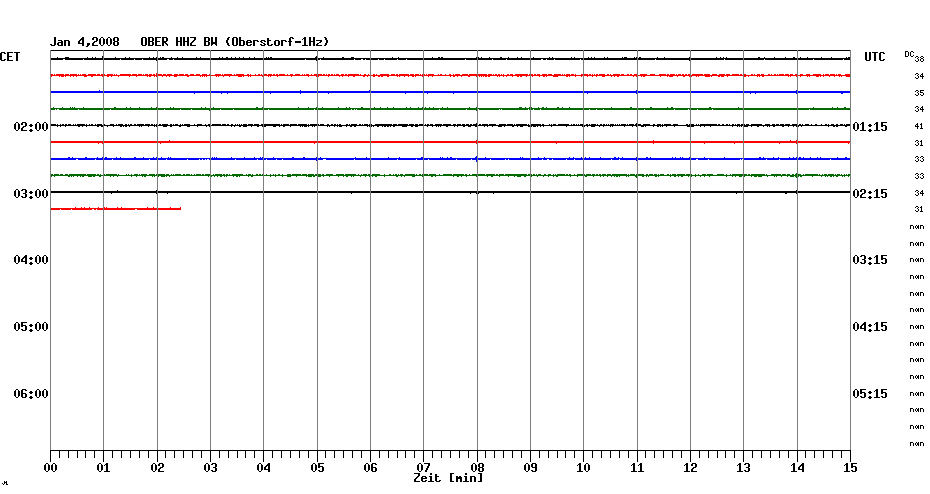Click DC value '35' of first blue trace
Screen dimensions: 930x494
pyautogui.click(x=919, y=93)
